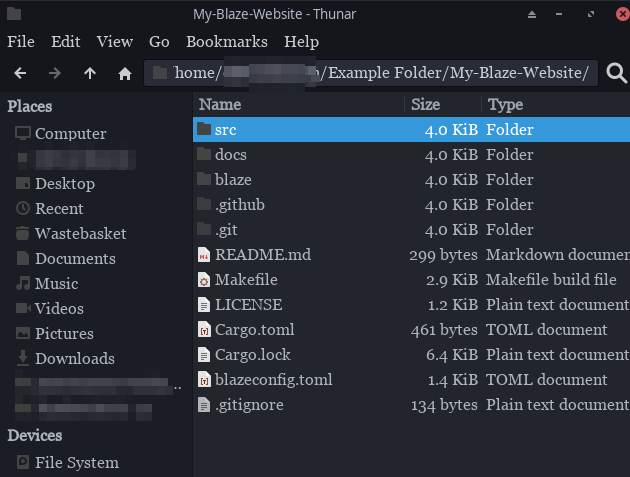Open the Wastebasket in Places
The height and width of the screenshot is (477, 630).
80,233
